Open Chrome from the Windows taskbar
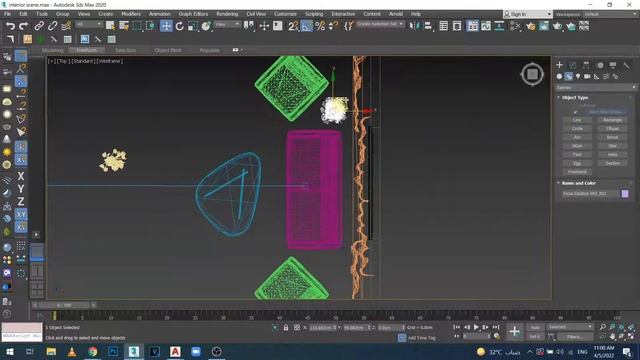Viewport: 640px width, 360px height. click(x=93, y=351)
